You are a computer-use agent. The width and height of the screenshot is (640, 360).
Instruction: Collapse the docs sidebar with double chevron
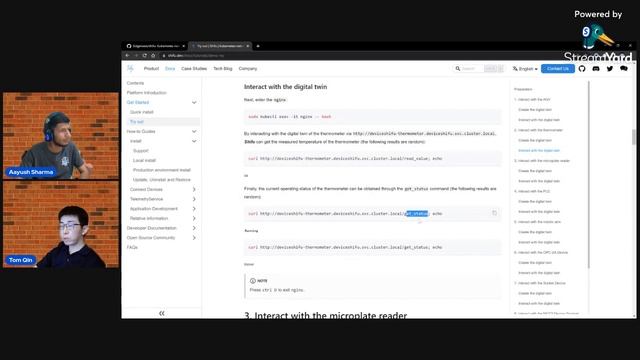162,313
